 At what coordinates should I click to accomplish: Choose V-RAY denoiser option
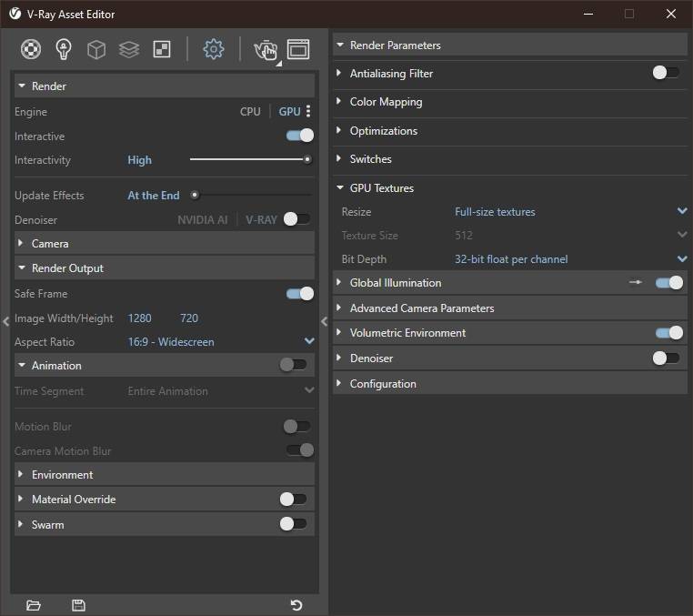pos(261,220)
